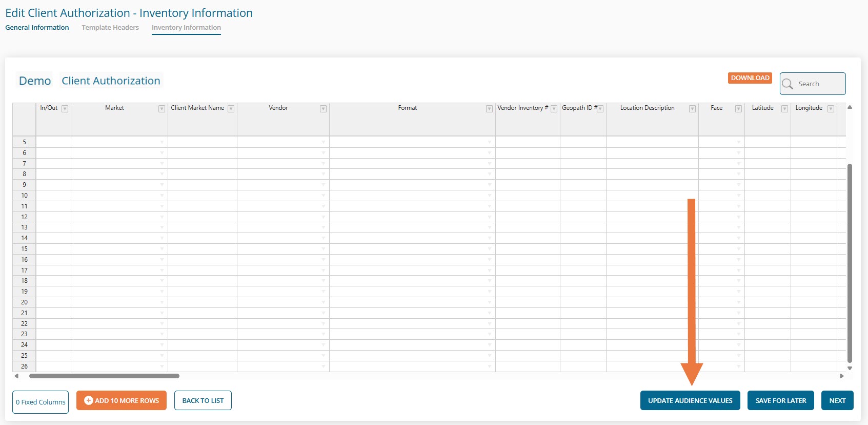This screenshot has width=868, height=425.
Task: Open the Template Headers tab
Action: click(x=110, y=28)
